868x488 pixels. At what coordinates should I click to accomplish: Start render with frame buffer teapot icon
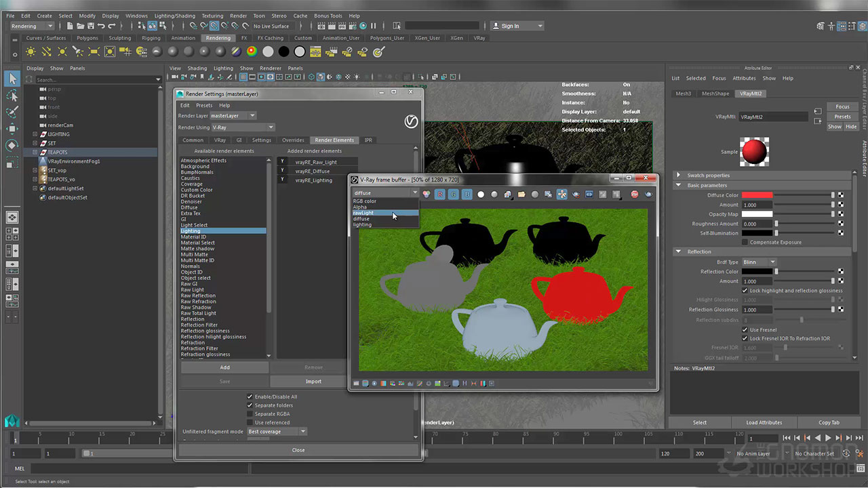click(649, 195)
